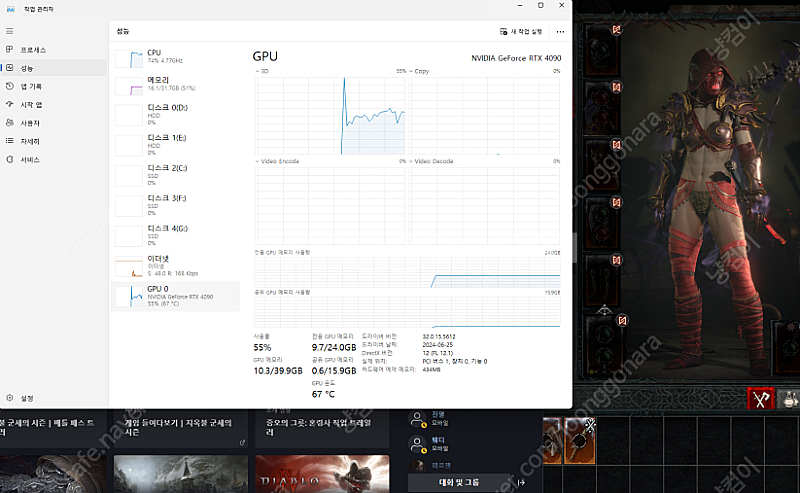Open the three-dot more options menu
Viewport: 800px width, 493px height.
click(560, 32)
